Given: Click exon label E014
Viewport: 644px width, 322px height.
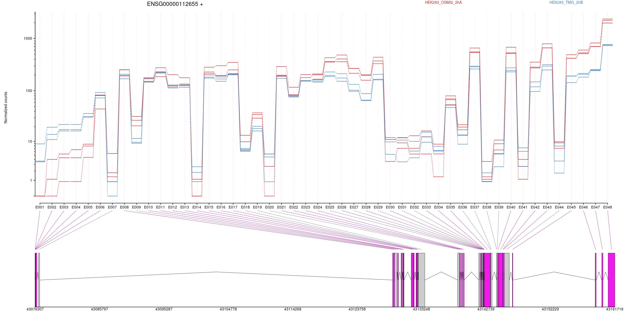Looking at the screenshot, I should tap(197, 207).
